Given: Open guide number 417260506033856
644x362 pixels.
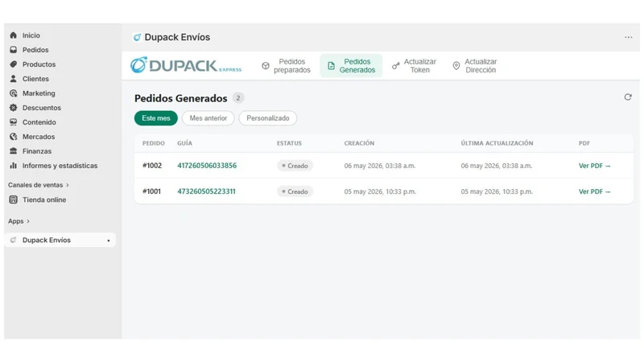Looking at the screenshot, I should (207, 166).
